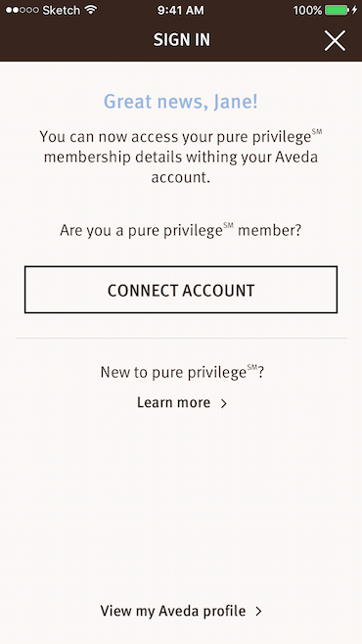Tap the 9:41 AM clock
This screenshot has width=362, height=644.
(x=181, y=10)
